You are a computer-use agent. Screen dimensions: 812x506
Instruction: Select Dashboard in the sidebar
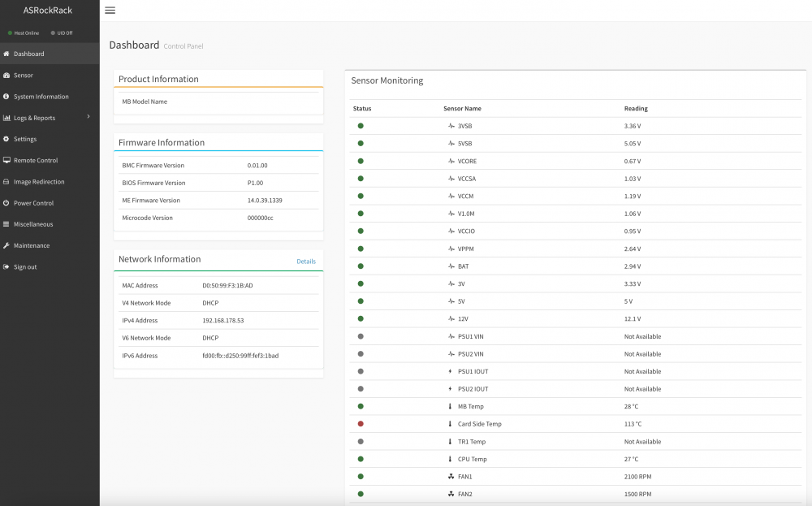coord(50,54)
